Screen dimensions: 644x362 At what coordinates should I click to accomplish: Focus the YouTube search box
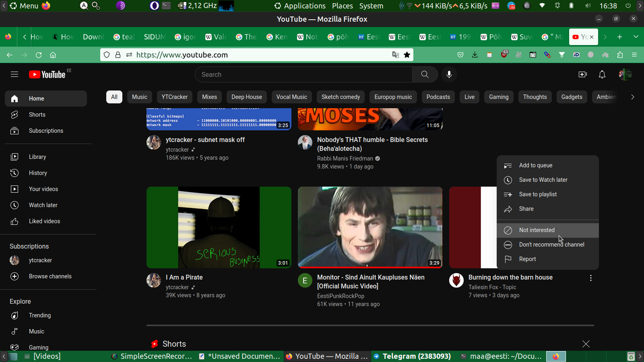(304, 74)
